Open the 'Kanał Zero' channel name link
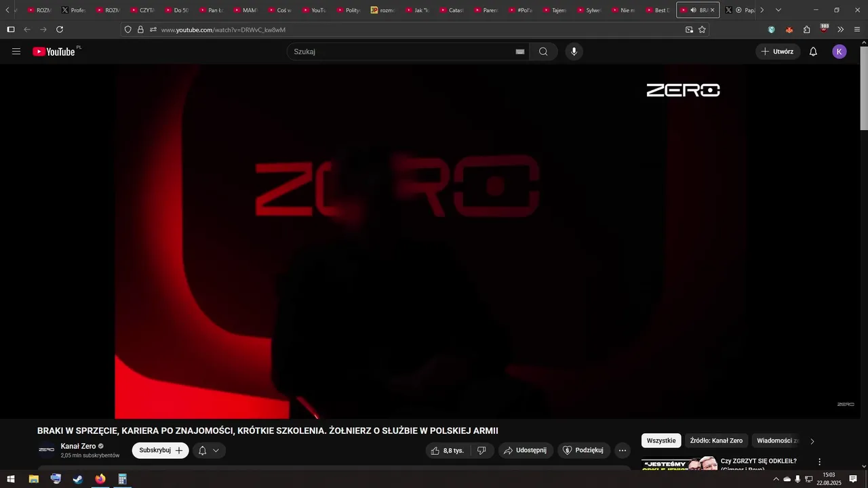Viewport: 868px width, 488px height. click(x=78, y=446)
